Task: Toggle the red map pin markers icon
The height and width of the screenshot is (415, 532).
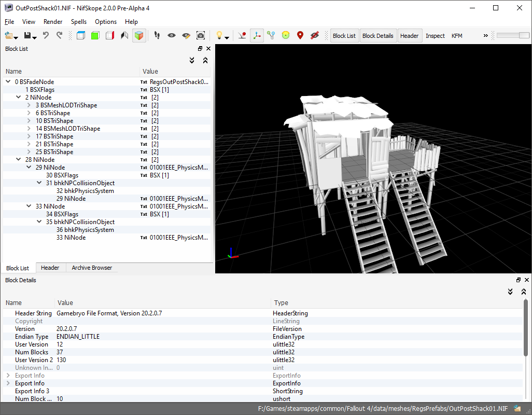Action: point(300,35)
